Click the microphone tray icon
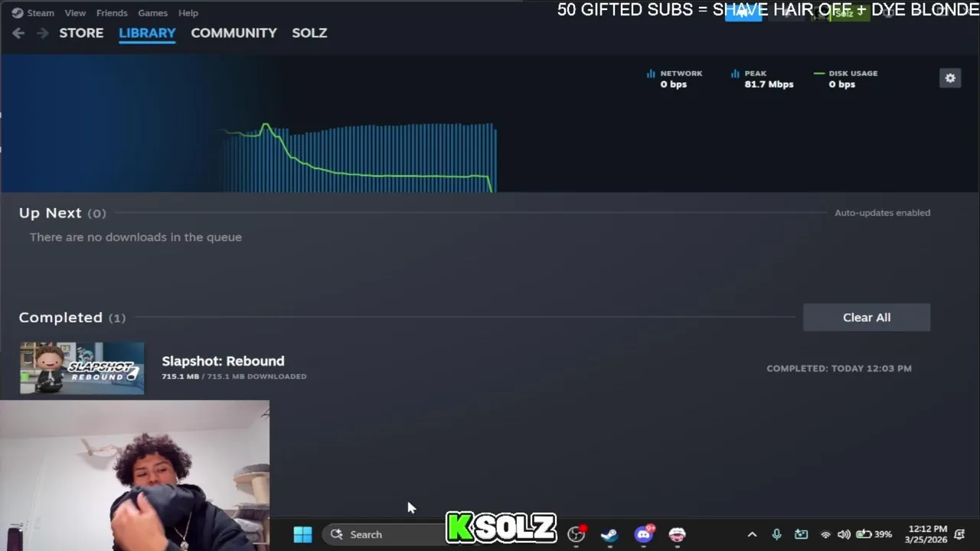 [776, 534]
